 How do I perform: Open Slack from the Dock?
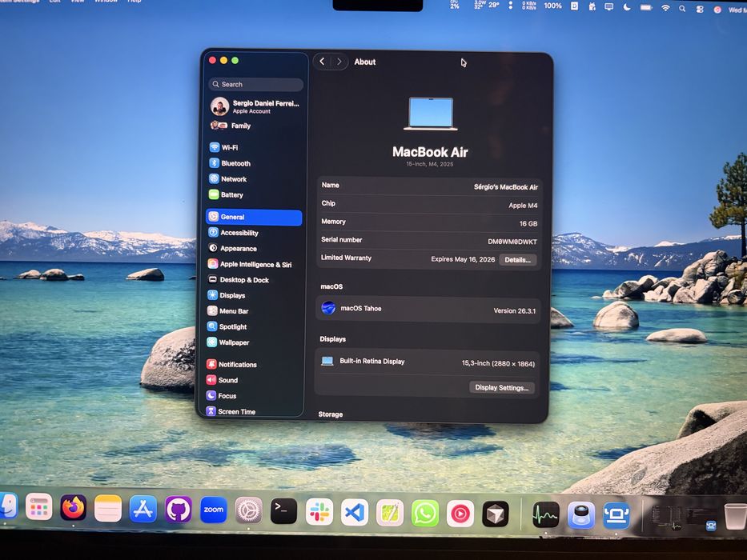point(319,512)
